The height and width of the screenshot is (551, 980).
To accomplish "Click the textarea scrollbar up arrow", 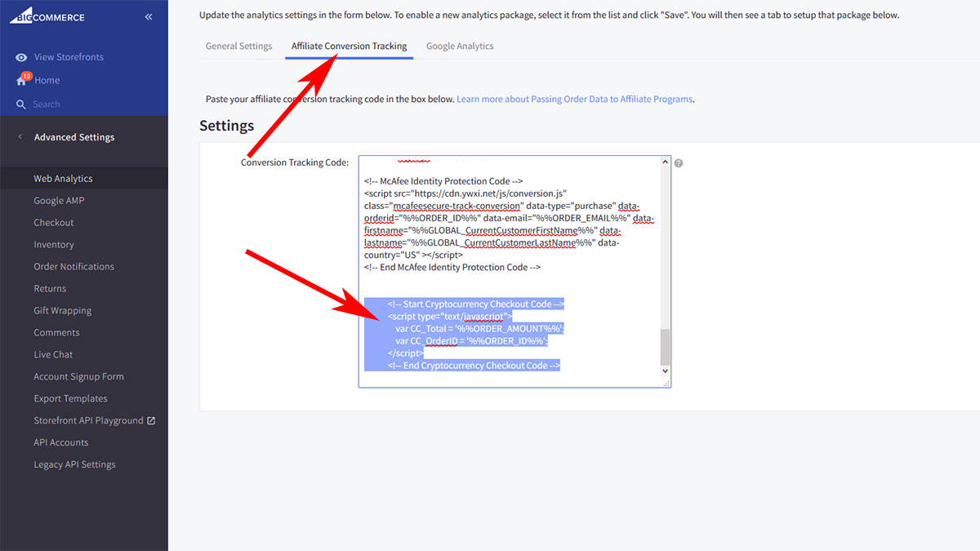I will pyautogui.click(x=665, y=162).
